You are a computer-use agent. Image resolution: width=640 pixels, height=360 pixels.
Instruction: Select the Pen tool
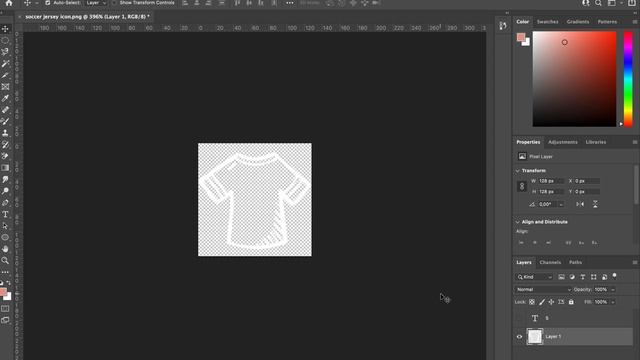[x=5, y=202]
